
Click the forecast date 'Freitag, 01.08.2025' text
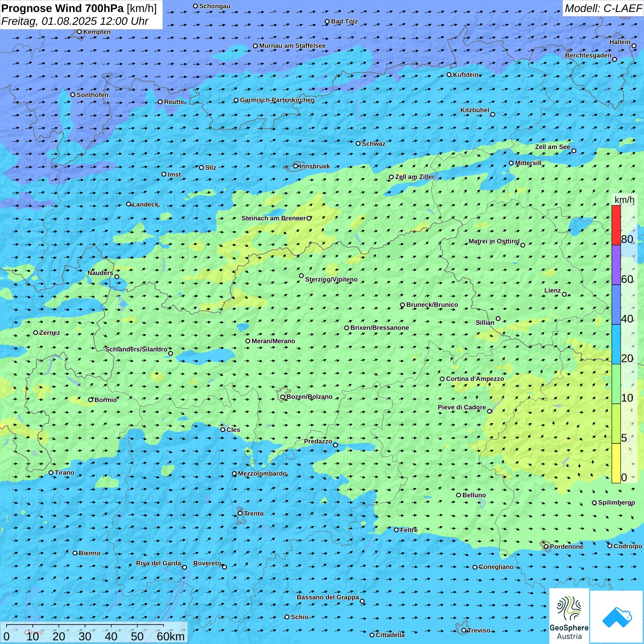[x=49, y=21]
